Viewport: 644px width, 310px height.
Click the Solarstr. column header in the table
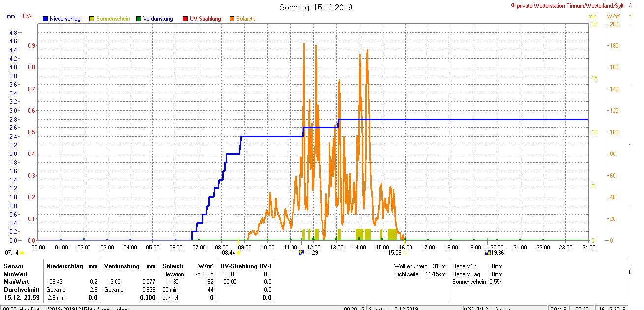173,266
